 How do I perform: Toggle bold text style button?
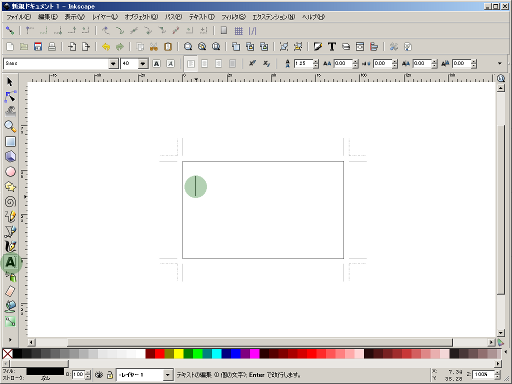pyautogui.click(x=156, y=63)
